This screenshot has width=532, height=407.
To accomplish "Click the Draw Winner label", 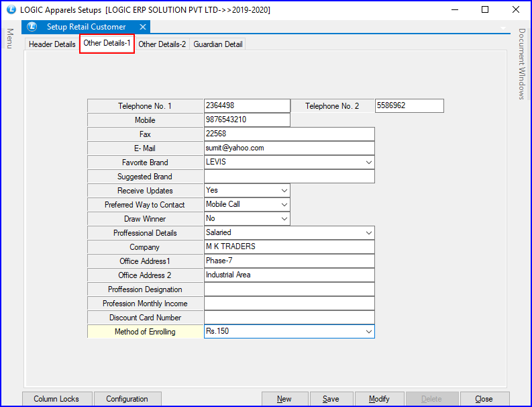I will pos(145,219).
